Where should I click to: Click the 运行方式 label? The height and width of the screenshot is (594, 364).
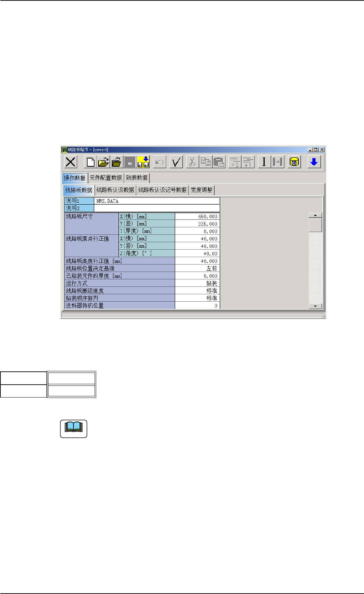tap(120, 283)
